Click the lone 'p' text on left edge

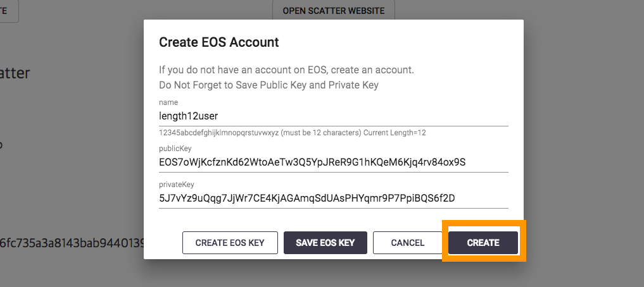click(1, 145)
